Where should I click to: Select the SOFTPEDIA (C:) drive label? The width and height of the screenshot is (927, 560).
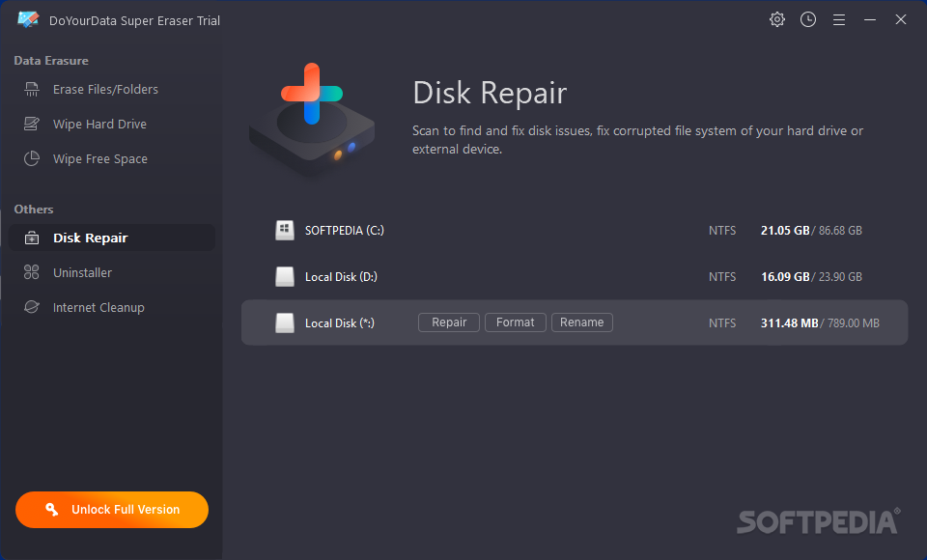point(344,230)
